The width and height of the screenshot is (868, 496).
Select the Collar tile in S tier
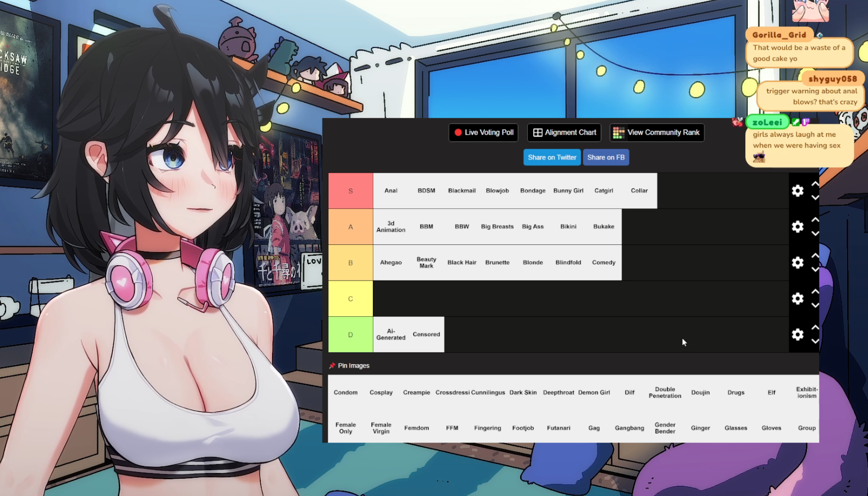pyautogui.click(x=639, y=190)
